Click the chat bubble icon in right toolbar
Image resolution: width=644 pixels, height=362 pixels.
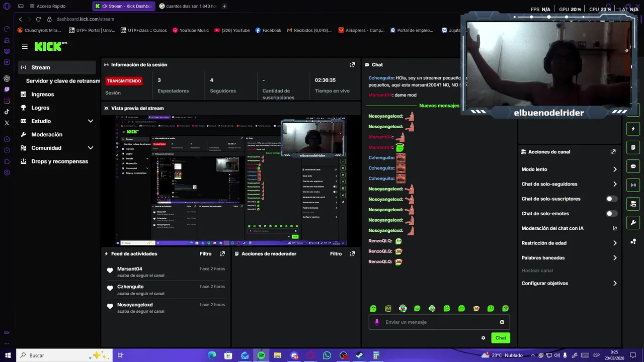click(633, 166)
